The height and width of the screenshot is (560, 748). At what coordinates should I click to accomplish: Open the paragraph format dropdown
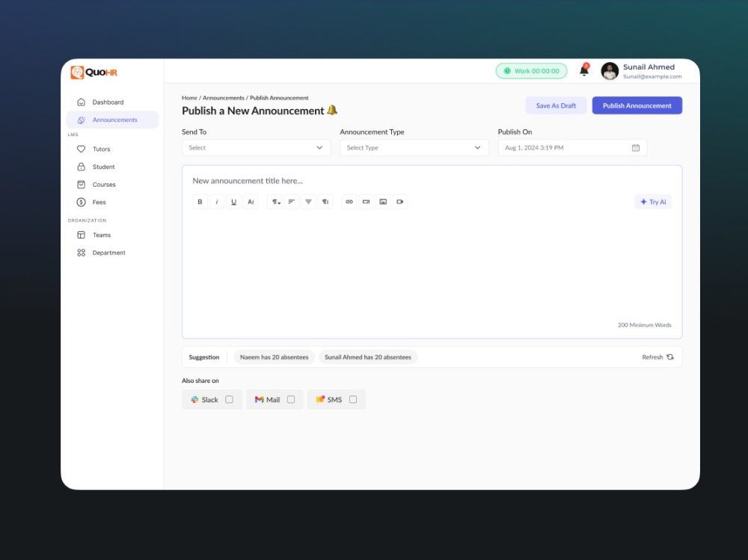[x=275, y=202]
